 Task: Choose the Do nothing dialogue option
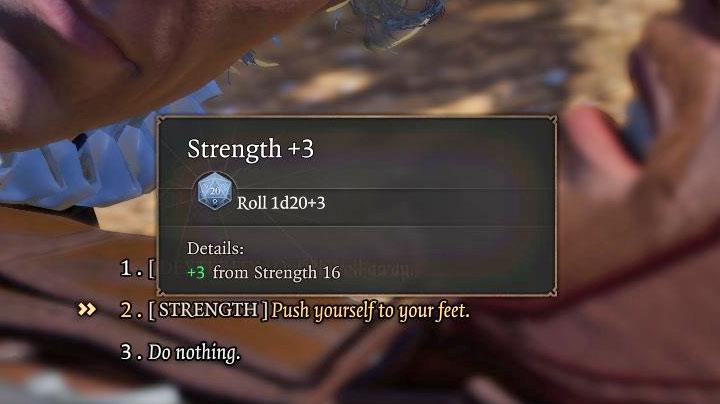180,353
